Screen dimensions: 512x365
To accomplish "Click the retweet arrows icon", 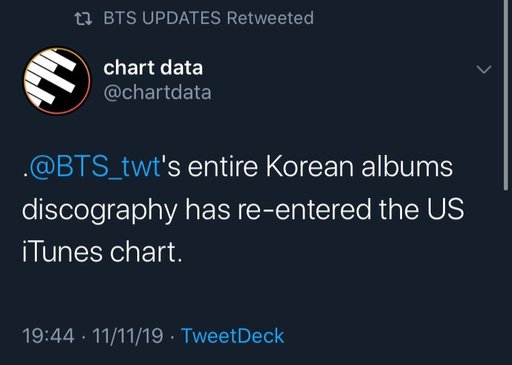I will [83, 19].
